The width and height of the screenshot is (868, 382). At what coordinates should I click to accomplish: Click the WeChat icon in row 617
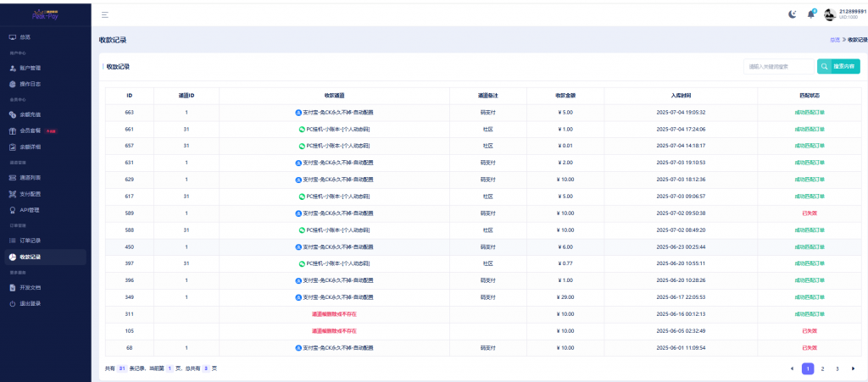(x=302, y=197)
